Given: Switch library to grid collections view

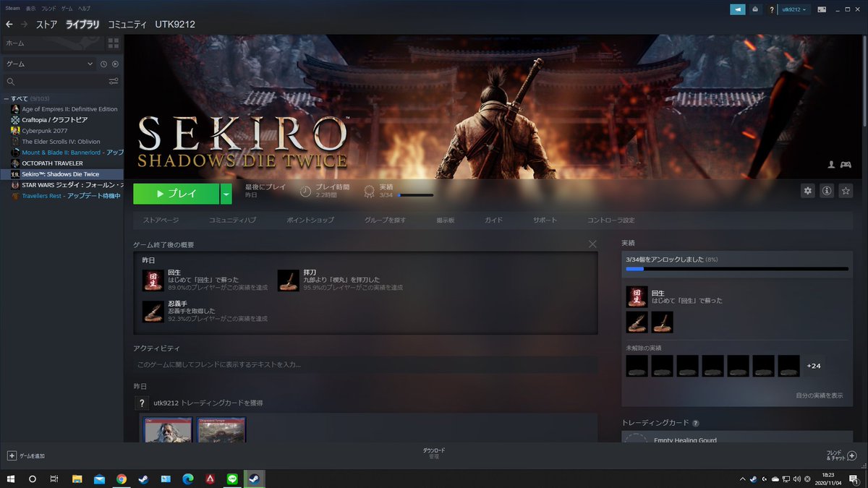Looking at the screenshot, I should 114,43.
